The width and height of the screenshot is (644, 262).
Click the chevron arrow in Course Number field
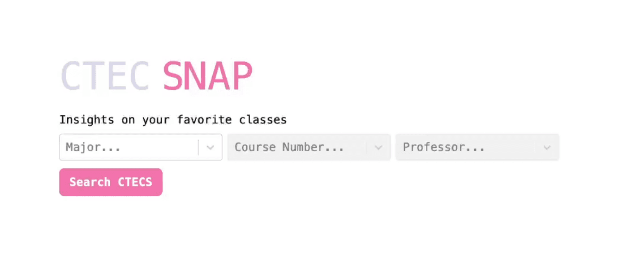tap(378, 148)
